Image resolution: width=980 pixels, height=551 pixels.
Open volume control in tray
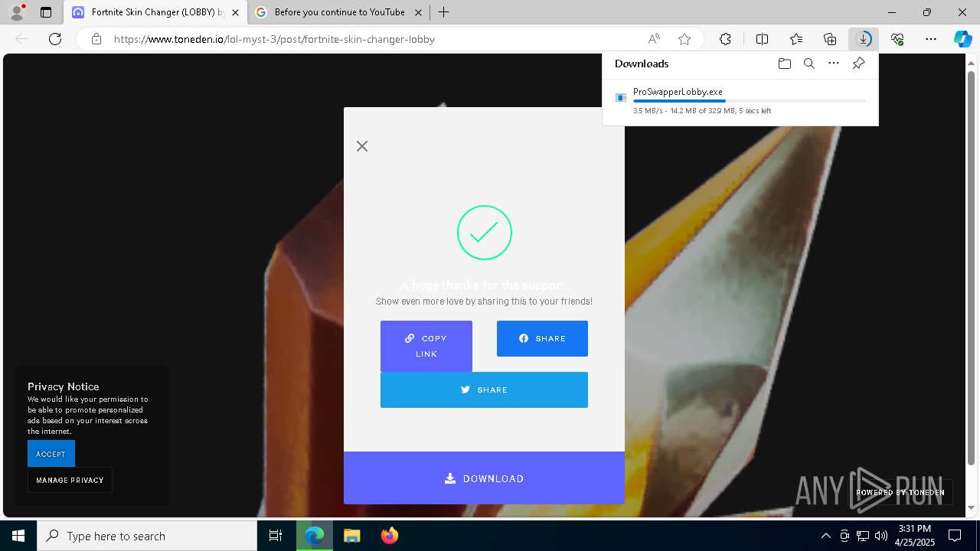coord(880,536)
